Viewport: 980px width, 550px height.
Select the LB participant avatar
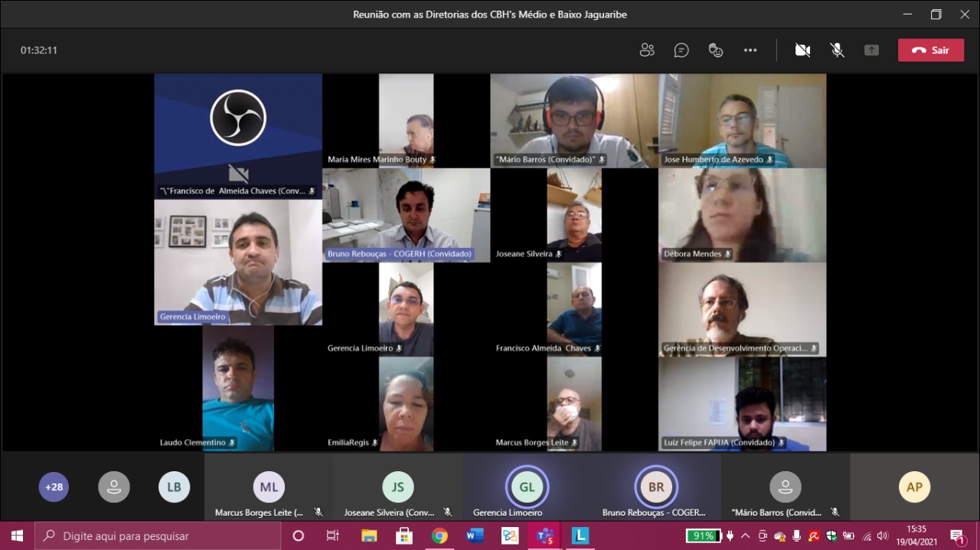pyautogui.click(x=174, y=487)
